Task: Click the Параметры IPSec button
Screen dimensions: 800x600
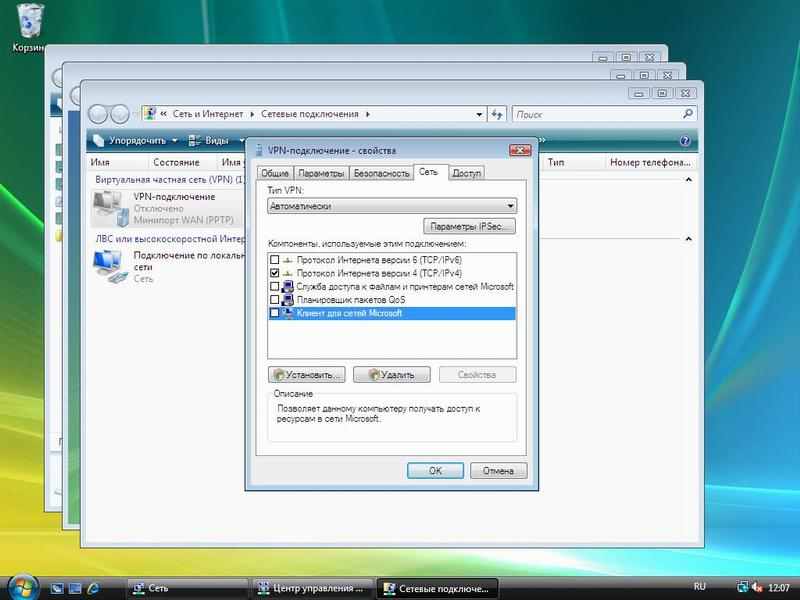Action: point(469,227)
